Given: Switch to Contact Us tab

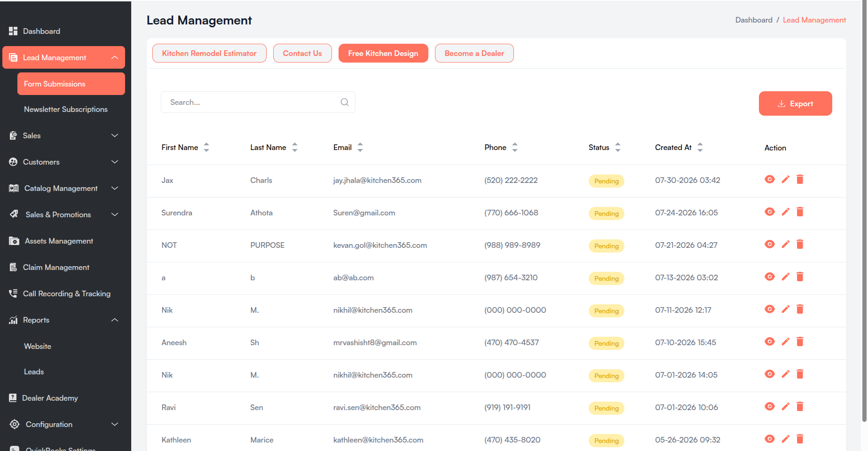Looking at the screenshot, I should pyautogui.click(x=302, y=53).
